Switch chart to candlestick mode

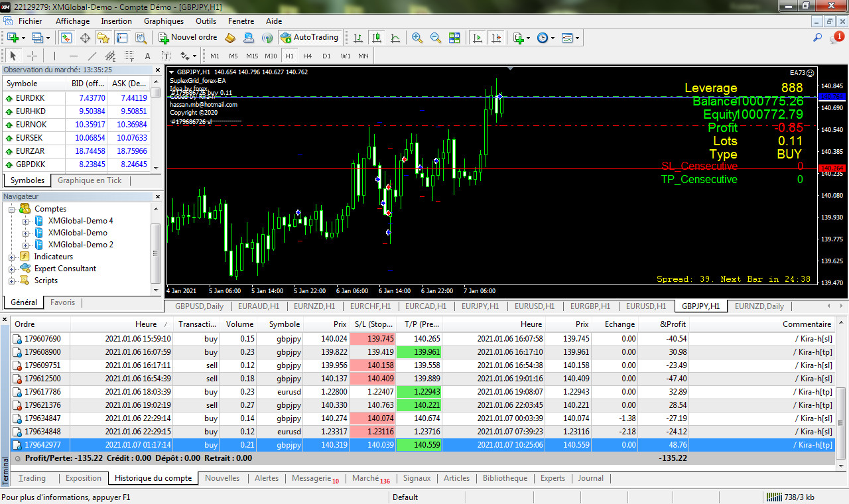pos(377,38)
